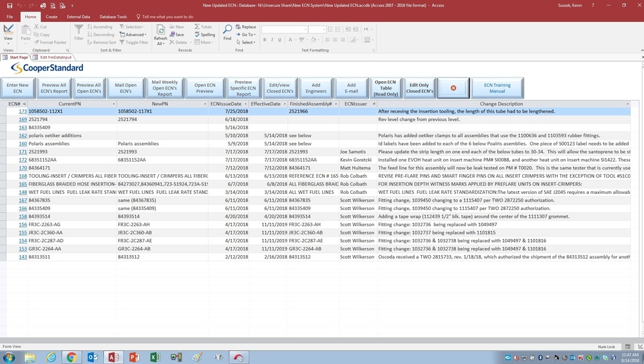Open the File menu
This screenshot has width=644, height=364.
click(10, 17)
